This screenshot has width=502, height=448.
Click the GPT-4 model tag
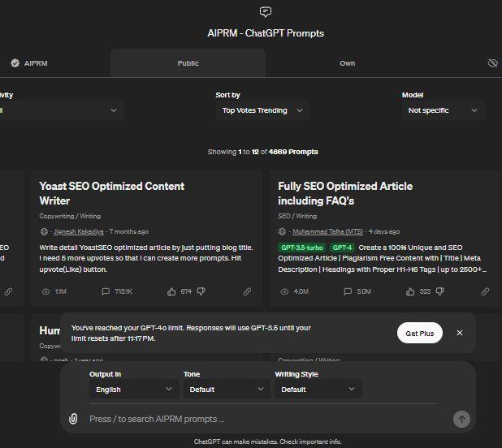pyautogui.click(x=342, y=248)
